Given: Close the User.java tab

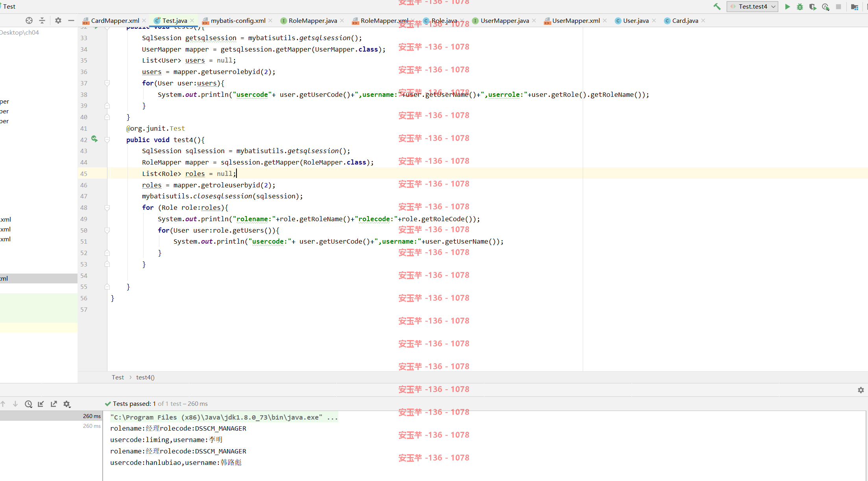Looking at the screenshot, I should 654,20.
